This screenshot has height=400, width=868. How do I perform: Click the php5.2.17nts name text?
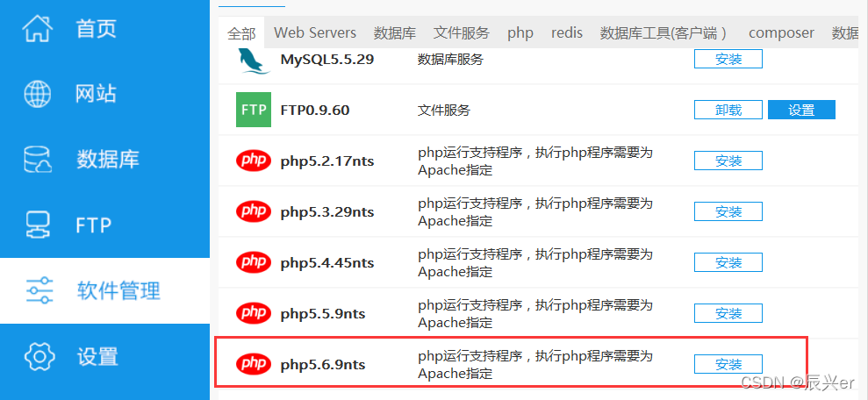(x=327, y=161)
